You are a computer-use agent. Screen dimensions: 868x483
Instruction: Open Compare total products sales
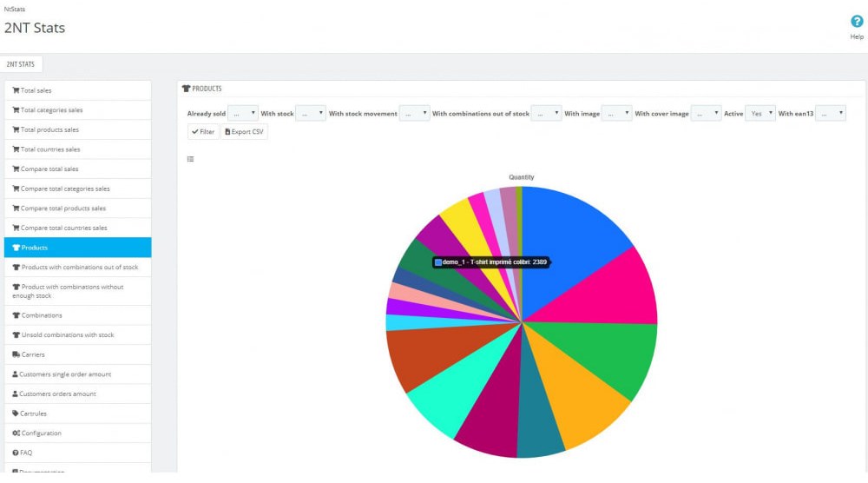click(77, 208)
